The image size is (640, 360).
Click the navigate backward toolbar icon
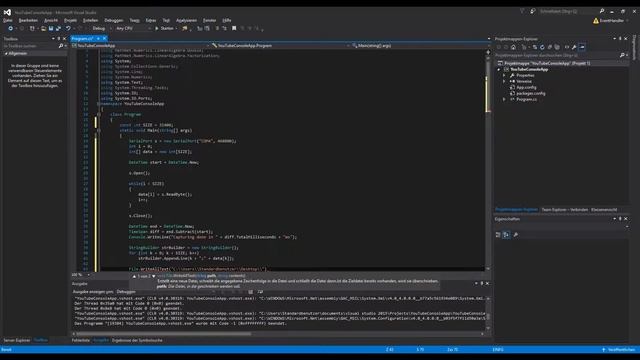(x=10, y=28)
